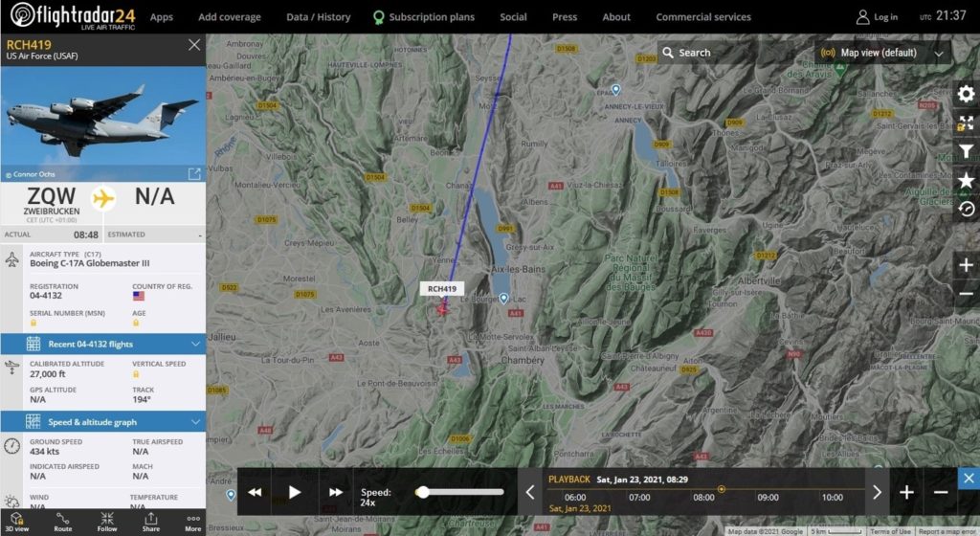Click the altitude section icon
Image resolution: width=980 pixels, height=536 pixels.
point(11,368)
